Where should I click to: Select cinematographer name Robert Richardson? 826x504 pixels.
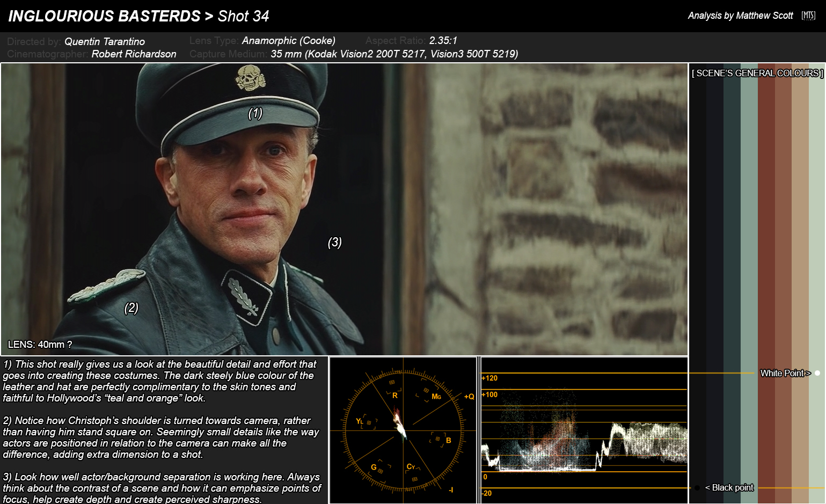coord(134,54)
